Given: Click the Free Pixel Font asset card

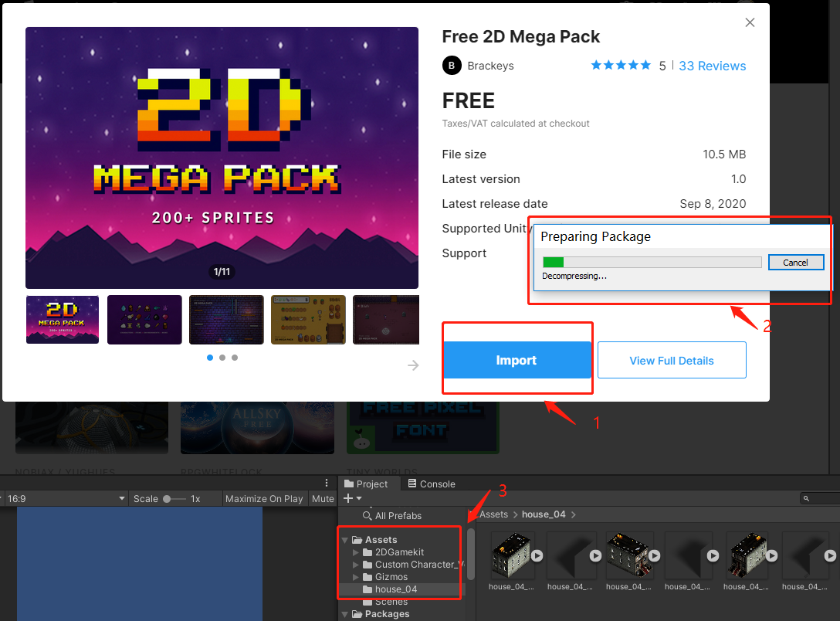Looking at the screenshot, I should (423, 428).
